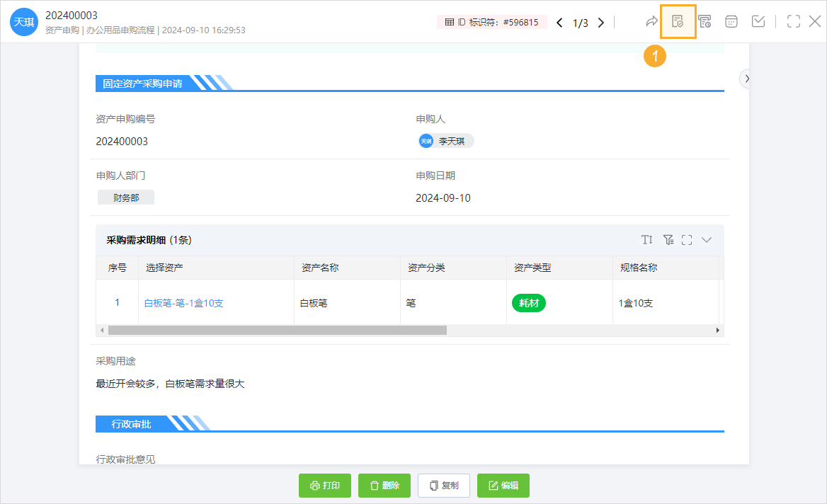
Task: Open the highlighted document shield icon
Action: point(678,22)
